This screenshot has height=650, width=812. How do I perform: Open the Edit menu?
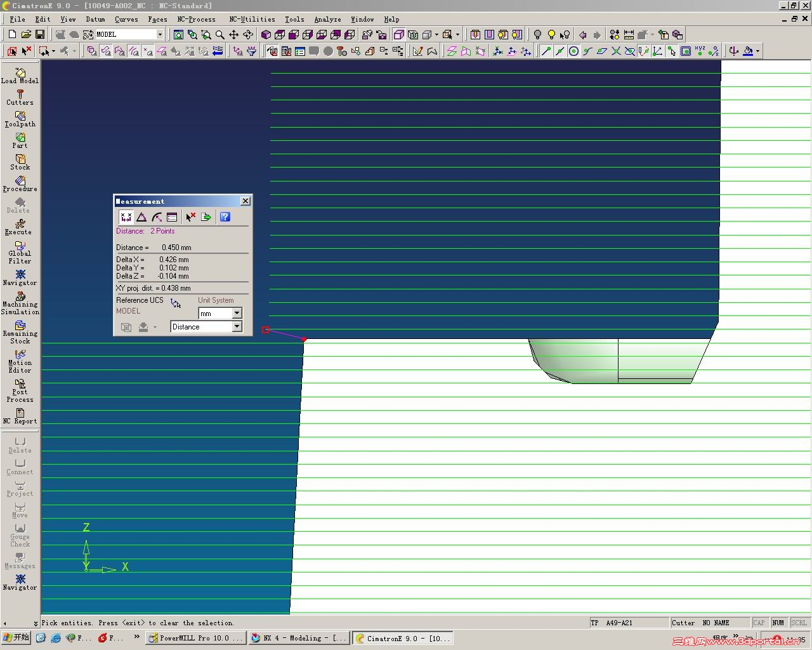click(x=43, y=20)
